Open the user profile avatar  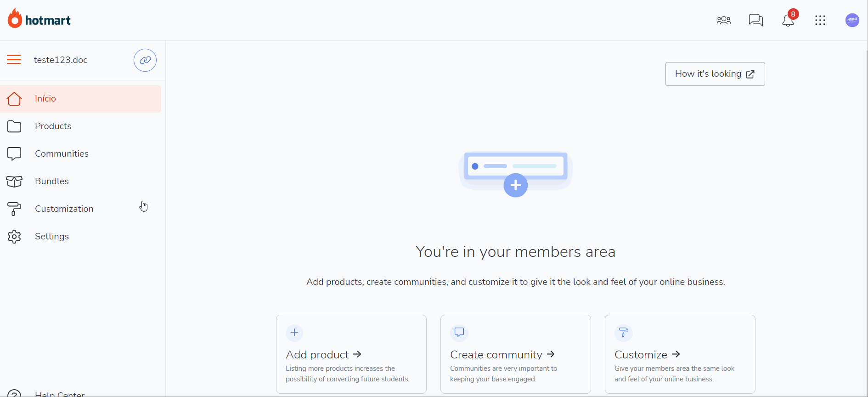(852, 20)
